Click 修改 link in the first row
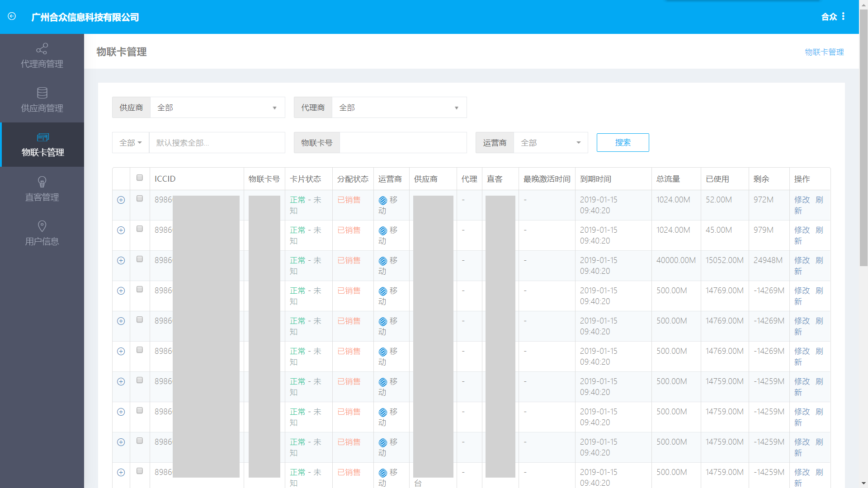The image size is (868, 488). (802, 200)
